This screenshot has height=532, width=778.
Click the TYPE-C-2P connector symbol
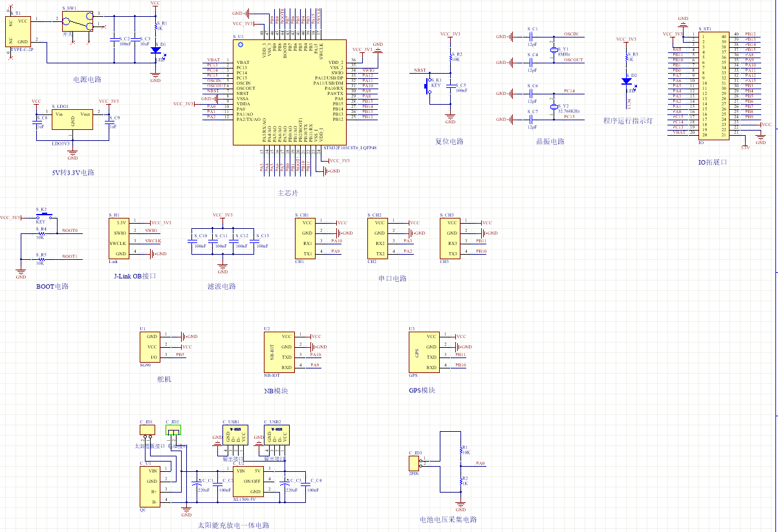[17, 32]
